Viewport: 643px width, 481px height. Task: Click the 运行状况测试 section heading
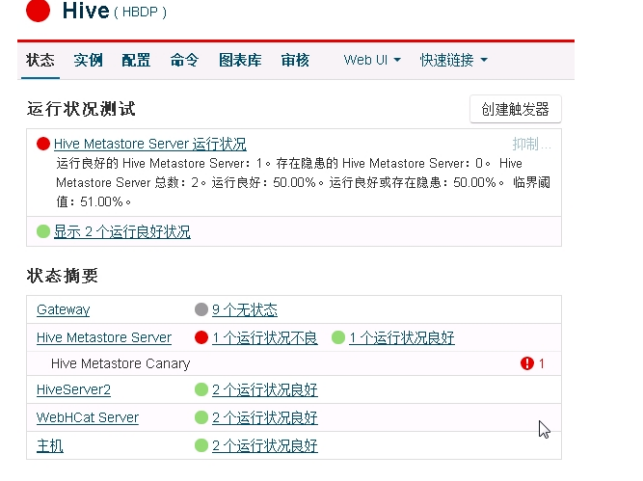(81, 109)
